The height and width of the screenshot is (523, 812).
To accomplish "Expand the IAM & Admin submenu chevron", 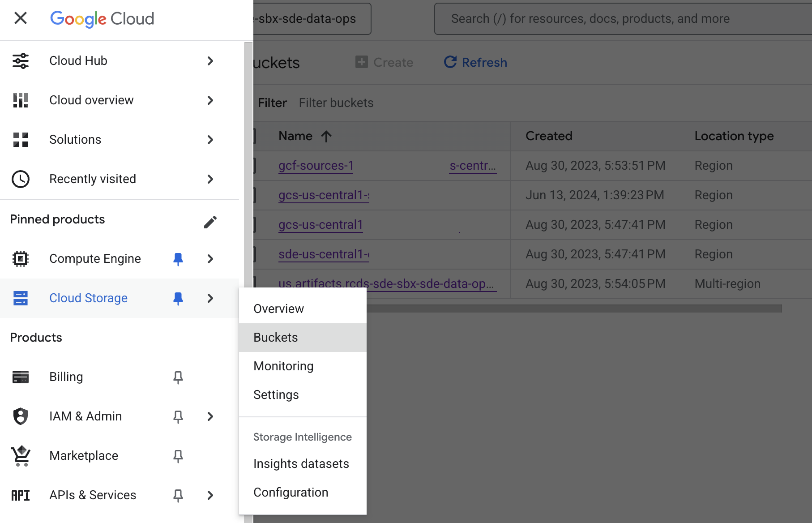I will tap(210, 416).
